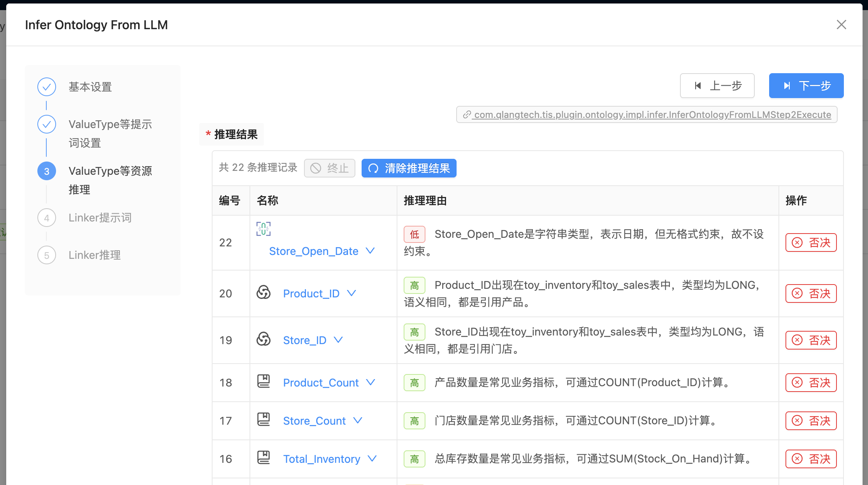This screenshot has width=868, height=485.
Task: Select the 基本设置 step label
Action: 90,87
